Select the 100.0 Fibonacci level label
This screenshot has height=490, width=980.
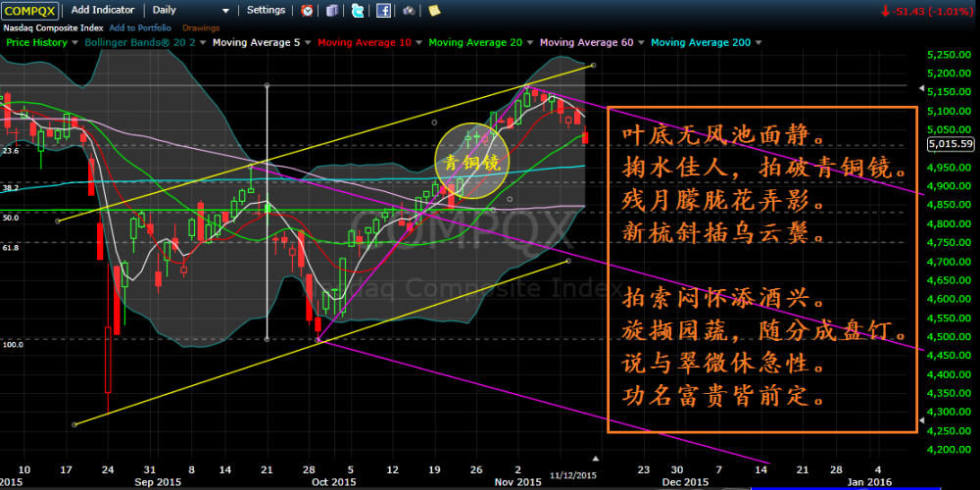pos(13,344)
